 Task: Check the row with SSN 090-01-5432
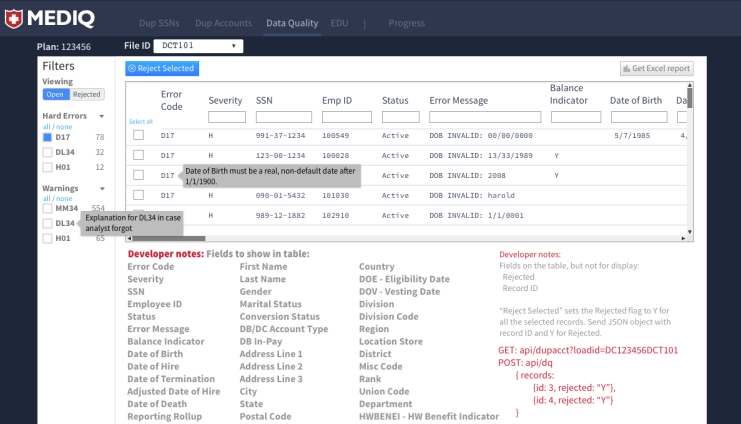tap(138, 195)
